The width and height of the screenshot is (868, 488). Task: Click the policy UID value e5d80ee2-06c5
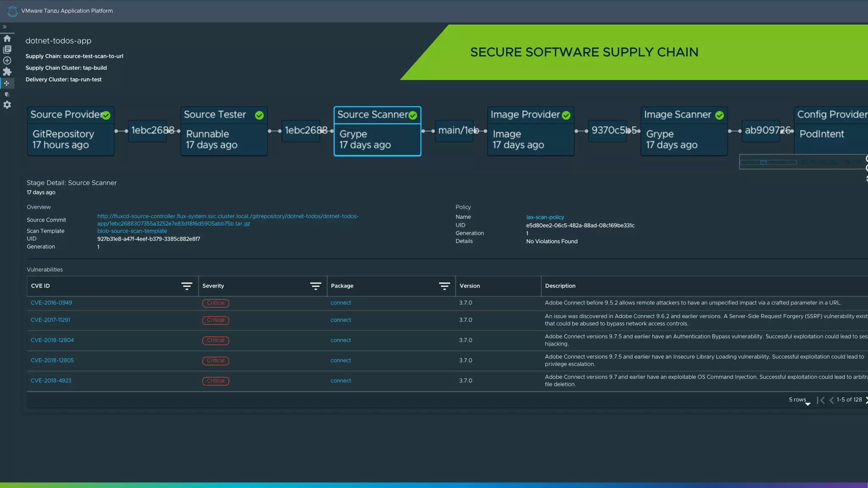click(580, 226)
